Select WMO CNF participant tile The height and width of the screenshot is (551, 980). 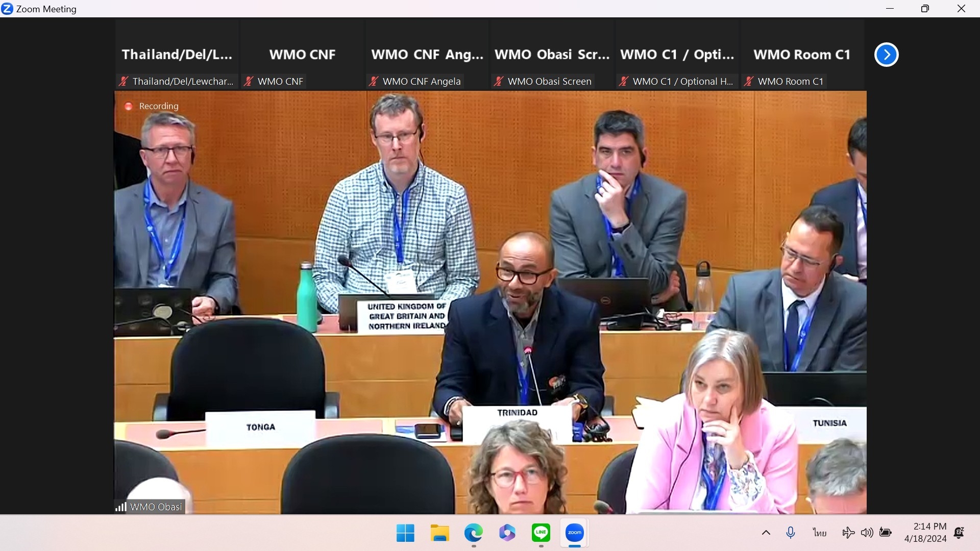(302, 55)
